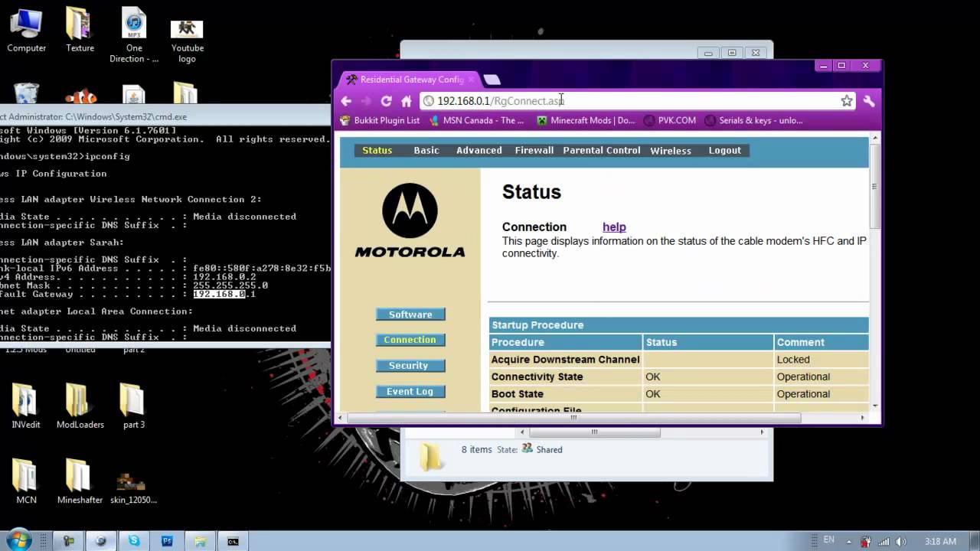
Task: Open the ModLoaders folder on desktop
Action: (80, 406)
